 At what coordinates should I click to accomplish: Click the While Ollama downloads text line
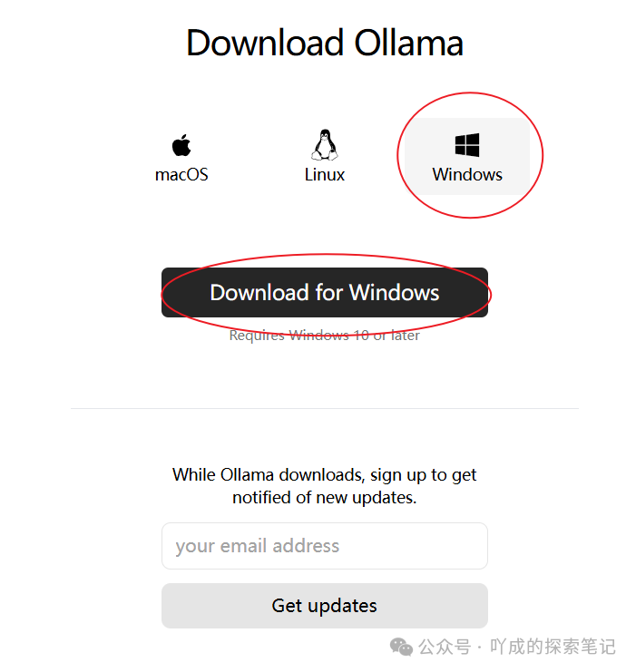(x=325, y=475)
